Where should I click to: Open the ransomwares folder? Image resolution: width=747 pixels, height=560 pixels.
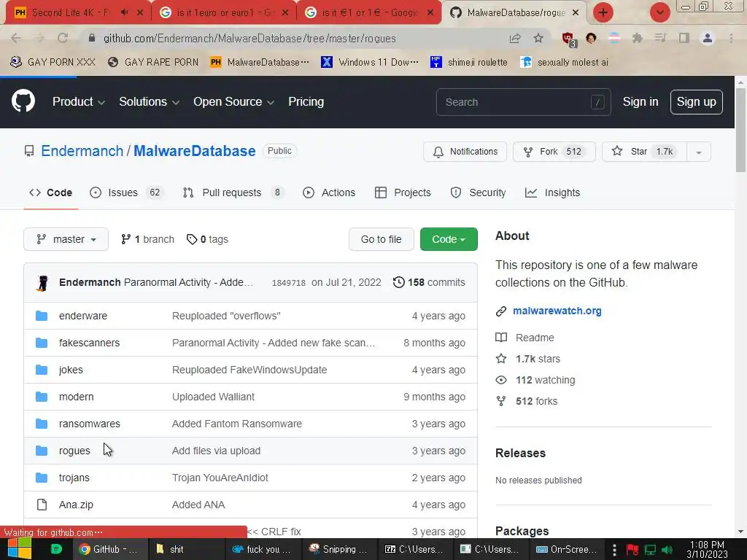[90, 424]
